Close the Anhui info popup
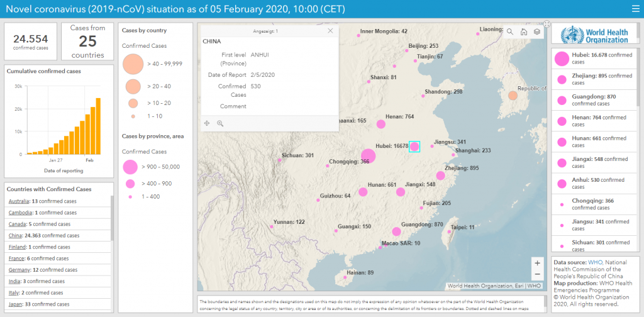Screen dimensions: 644x317 pyautogui.click(x=330, y=31)
